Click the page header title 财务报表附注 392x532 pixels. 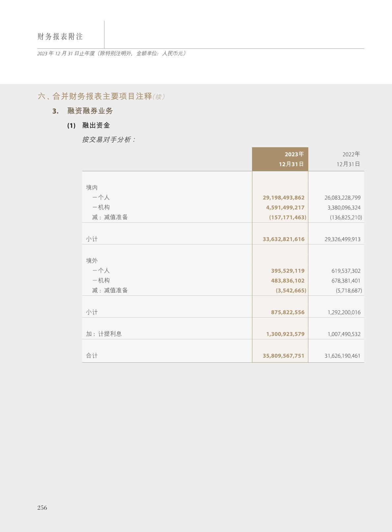pyautogui.click(x=60, y=37)
